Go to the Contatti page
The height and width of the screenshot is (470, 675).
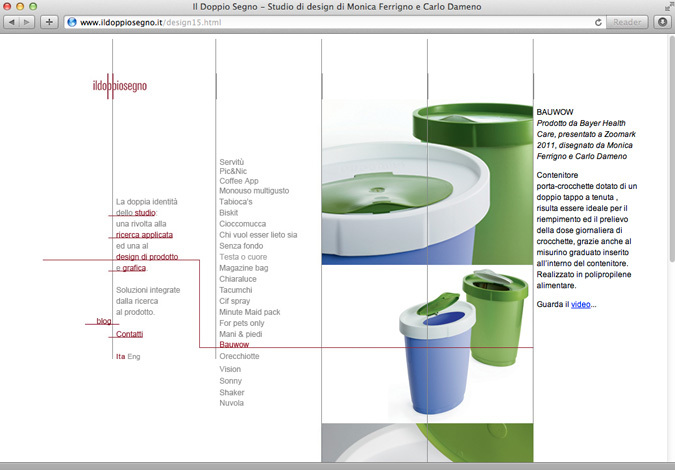[129, 334]
